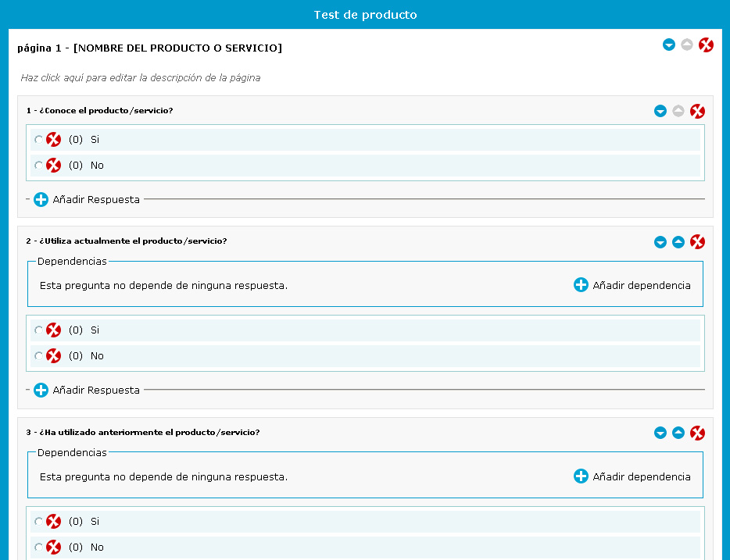Delete question 1 using its red X
The image size is (730, 560).
point(697,111)
